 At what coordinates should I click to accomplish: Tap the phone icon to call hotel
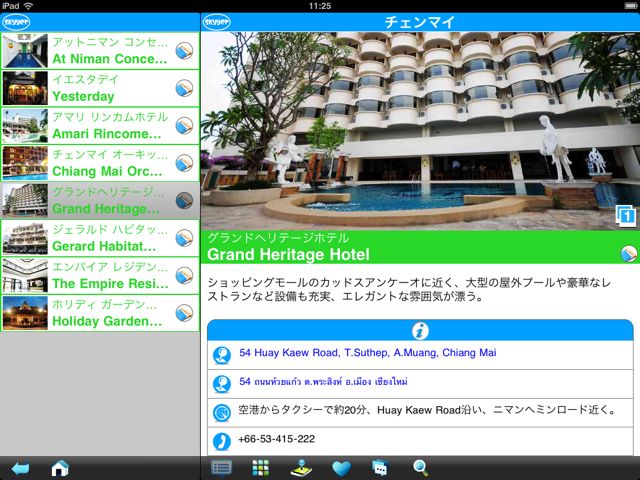point(222,442)
